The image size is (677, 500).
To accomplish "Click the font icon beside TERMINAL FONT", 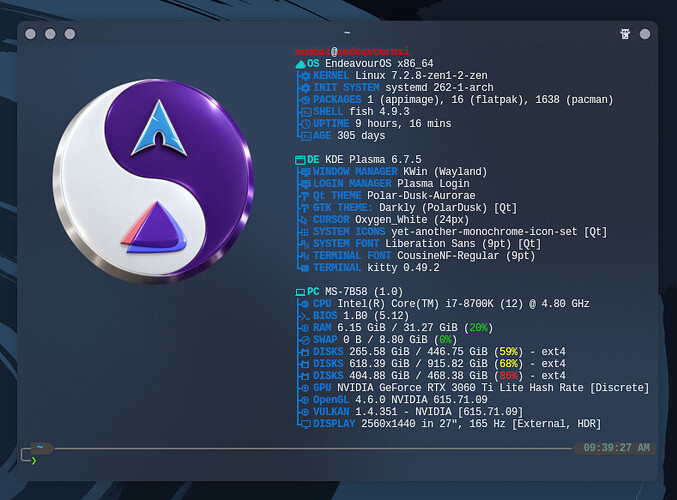I will (305, 256).
